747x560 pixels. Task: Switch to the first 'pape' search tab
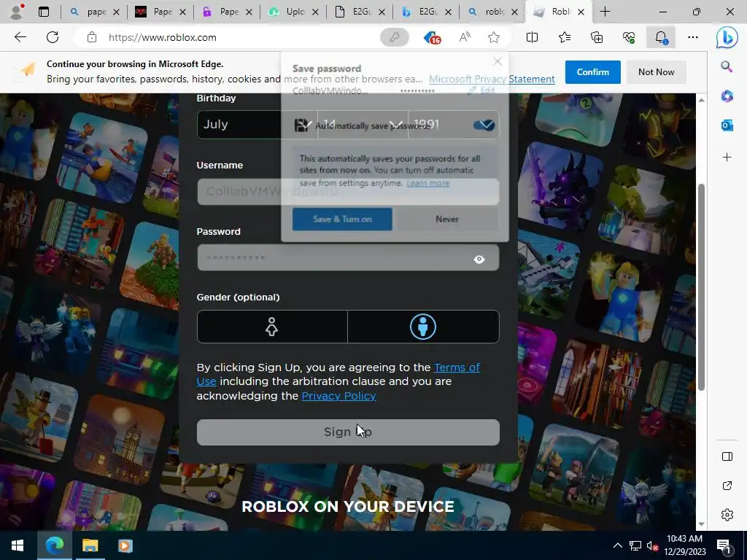94,12
